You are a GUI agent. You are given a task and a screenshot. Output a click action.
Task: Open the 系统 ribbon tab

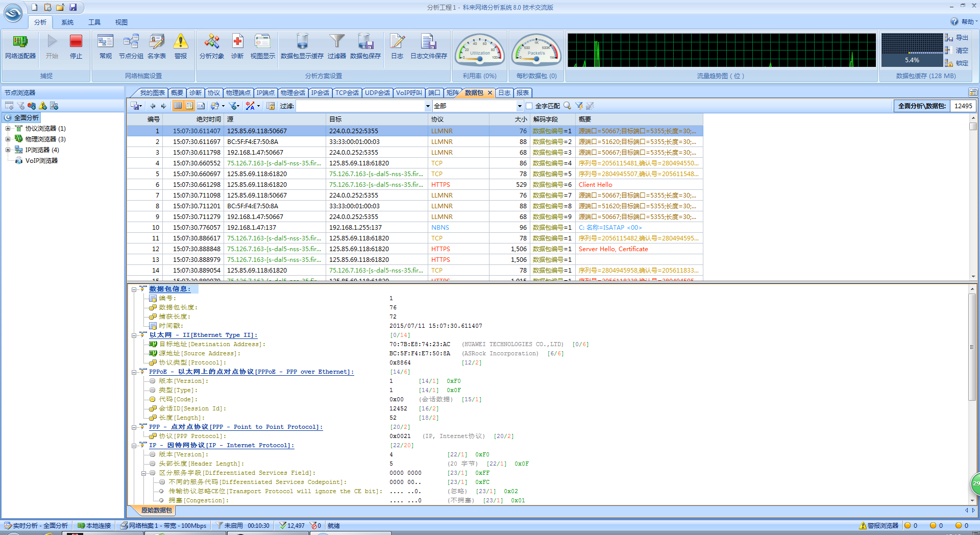pyautogui.click(x=67, y=22)
